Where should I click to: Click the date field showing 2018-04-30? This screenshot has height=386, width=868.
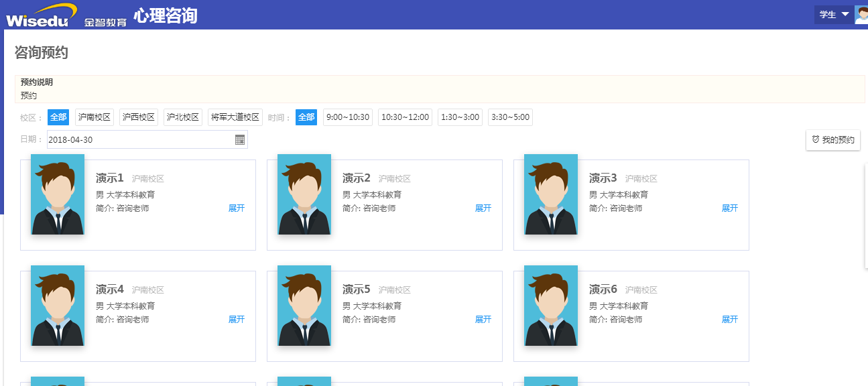[147, 139]
